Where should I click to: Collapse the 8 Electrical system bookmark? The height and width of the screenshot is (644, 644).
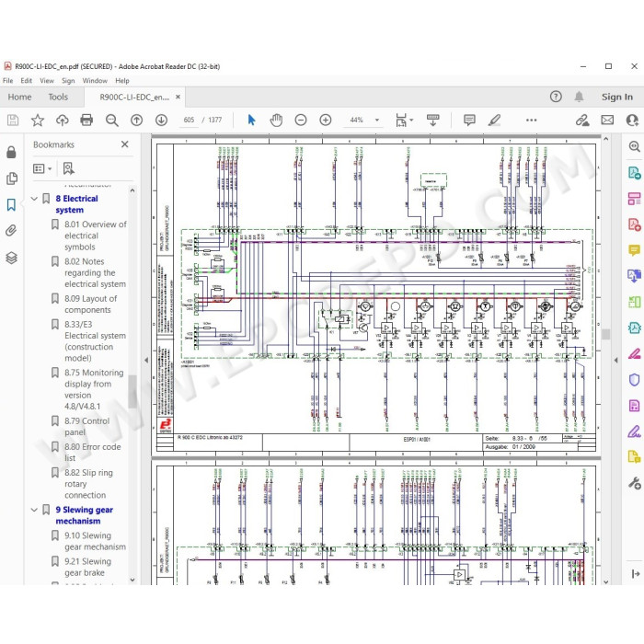tap(35, 199)
